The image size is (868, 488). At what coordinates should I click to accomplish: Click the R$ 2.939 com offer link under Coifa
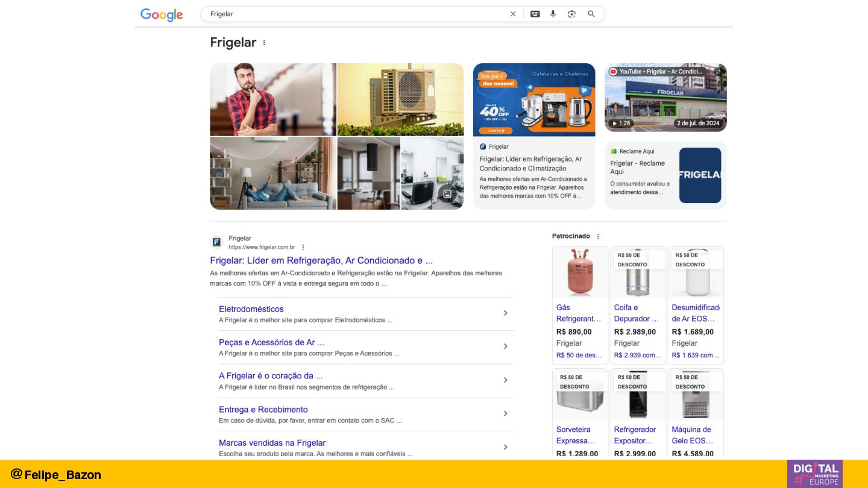click(x=638, y=355)
